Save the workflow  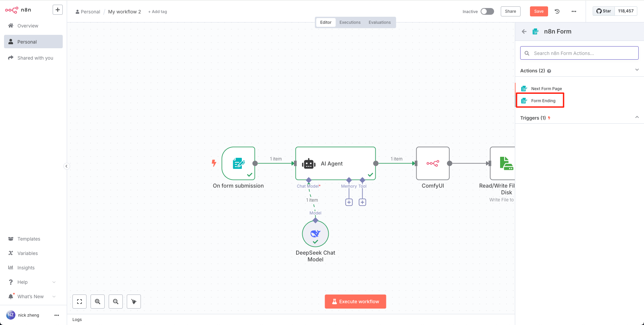click(x=539, y=11)
